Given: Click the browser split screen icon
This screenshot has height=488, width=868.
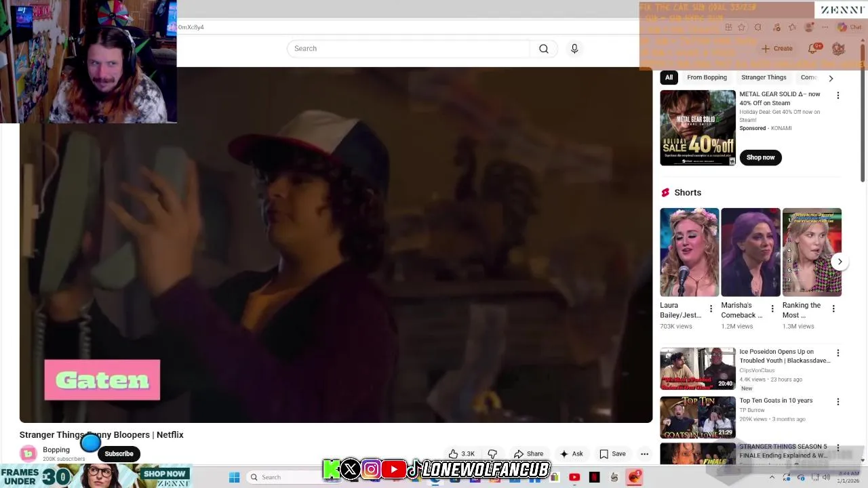Looking at the screenshot, I should click(x=728, y=27).
